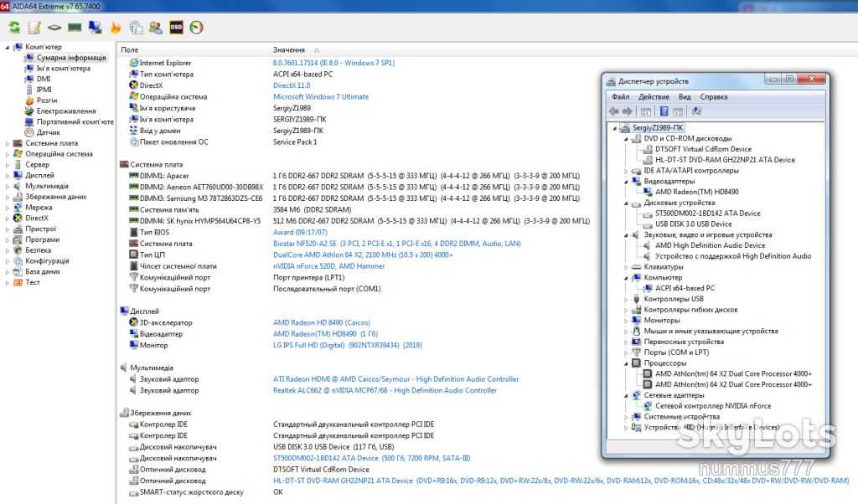Screen dimensions: 858x504
Task: Open the Report notepad toolbar icon
Action: (x=34, y=28)
